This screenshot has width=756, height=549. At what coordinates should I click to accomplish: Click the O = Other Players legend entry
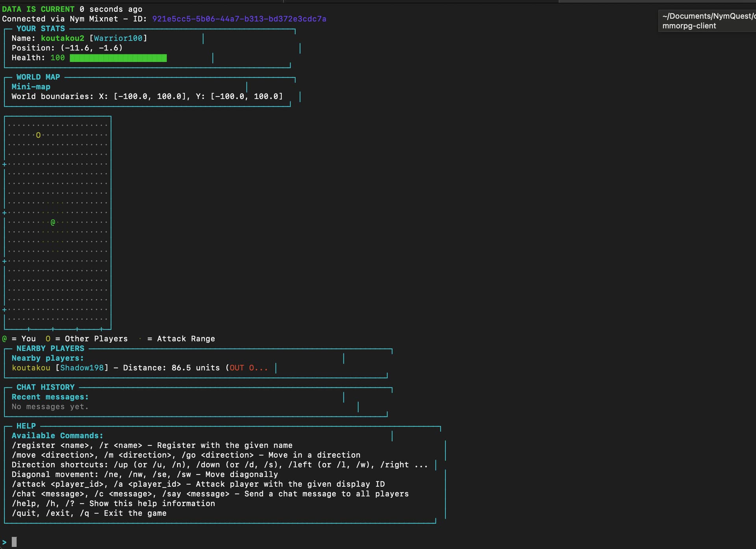(x=87, y=339)
